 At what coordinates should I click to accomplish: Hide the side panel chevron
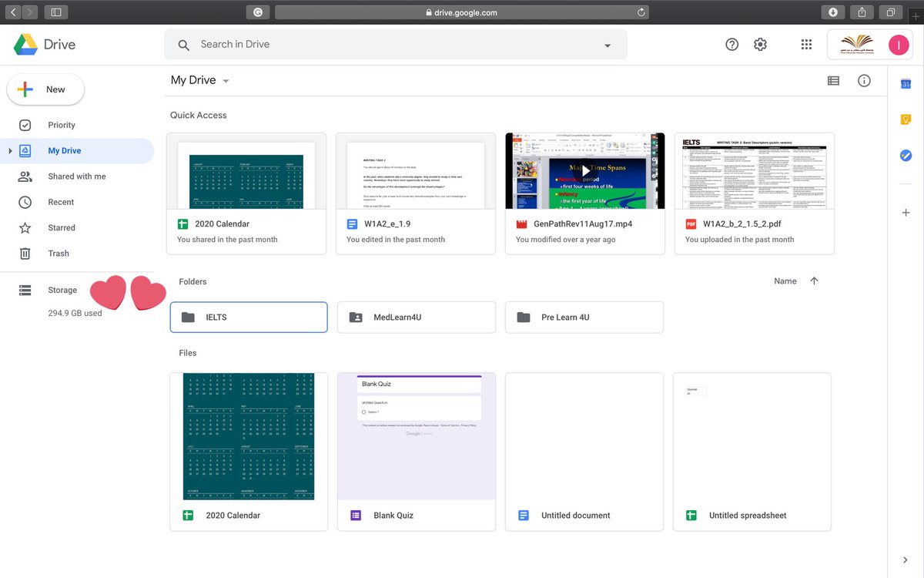pos(906,560)
